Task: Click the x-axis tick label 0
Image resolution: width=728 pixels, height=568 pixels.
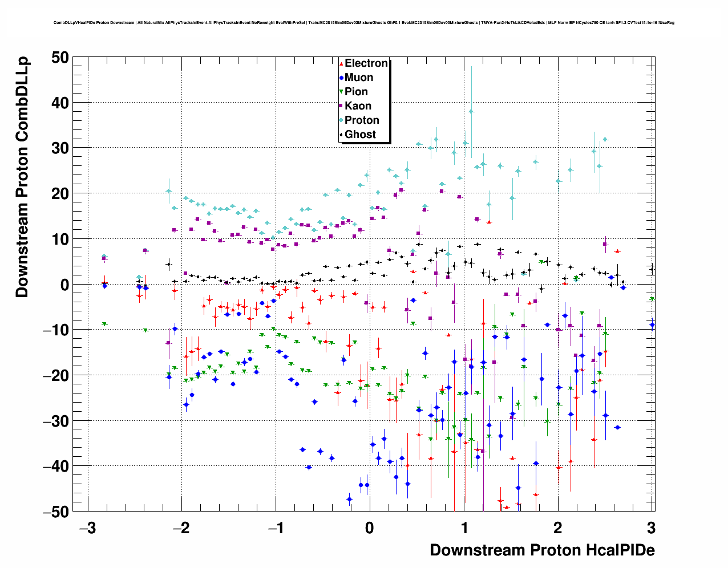Action: click(x=370, y=529)
